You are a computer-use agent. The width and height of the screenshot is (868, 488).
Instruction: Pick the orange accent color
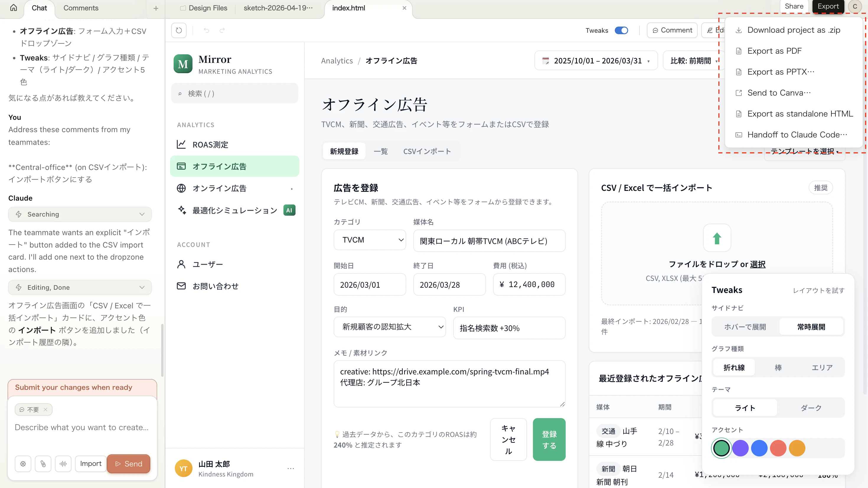click(x=797, y=448)
